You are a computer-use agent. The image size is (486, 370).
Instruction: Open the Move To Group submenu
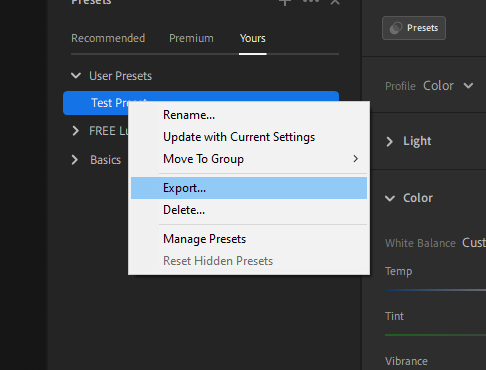[x=249, y=159]
